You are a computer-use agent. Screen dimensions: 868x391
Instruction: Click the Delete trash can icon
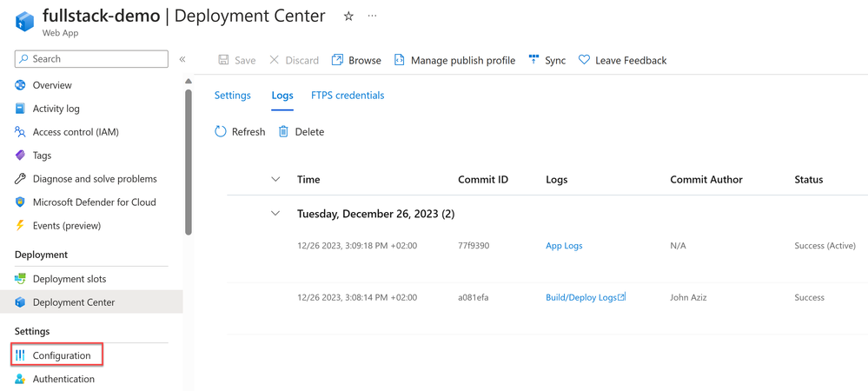283,132
